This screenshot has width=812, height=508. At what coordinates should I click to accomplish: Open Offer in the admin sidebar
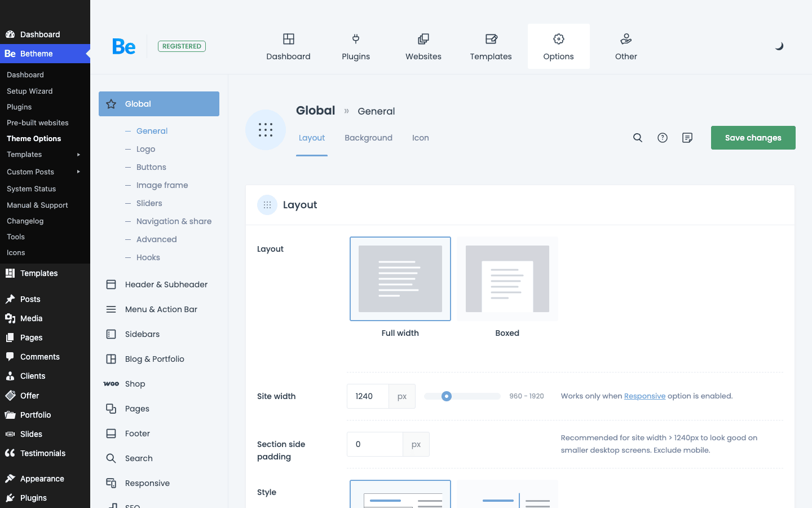(45, 396)
